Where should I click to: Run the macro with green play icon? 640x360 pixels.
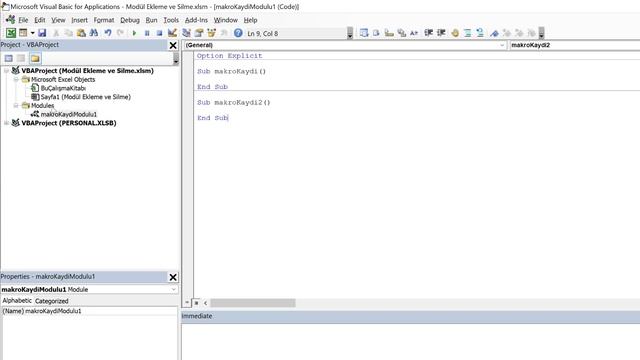tap(134, 33)
